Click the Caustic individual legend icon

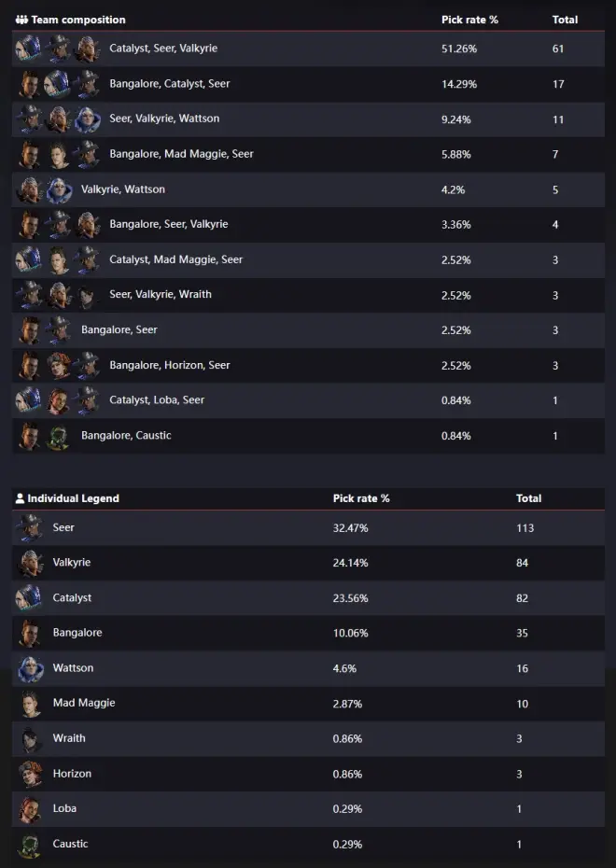pos(30,844)
